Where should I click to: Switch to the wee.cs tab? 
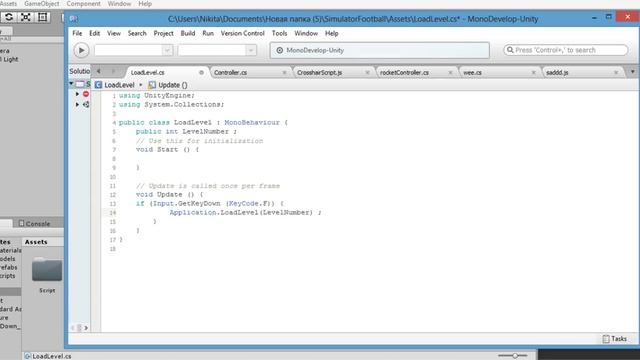[472, 72]
